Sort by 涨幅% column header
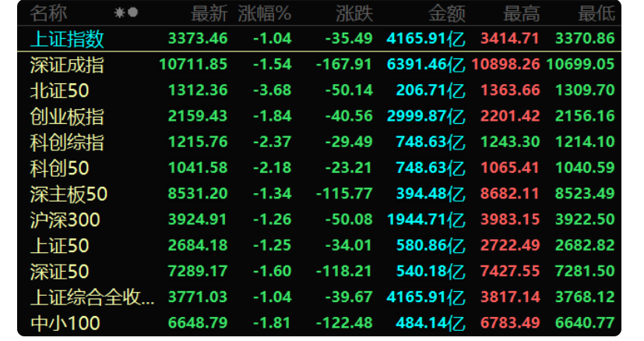 (265, 13)
